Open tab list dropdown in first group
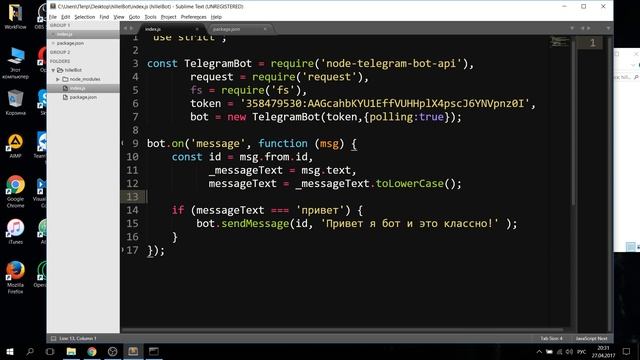Image resolution: width=640 pixels, height=360 pixels. [x=572, y=29]
